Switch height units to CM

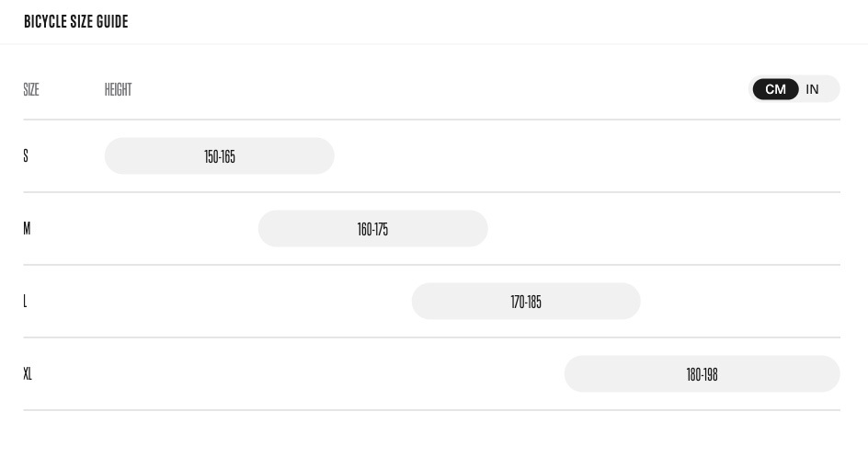pyautogui.click(x=775, y=89)
